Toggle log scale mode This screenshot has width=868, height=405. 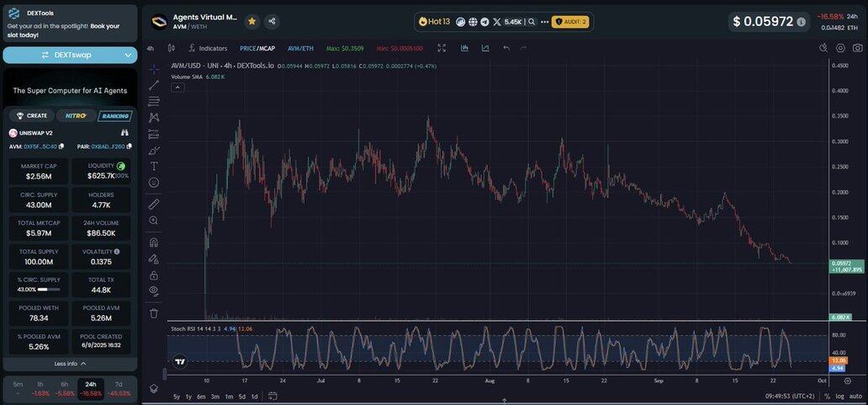point(840,396)
